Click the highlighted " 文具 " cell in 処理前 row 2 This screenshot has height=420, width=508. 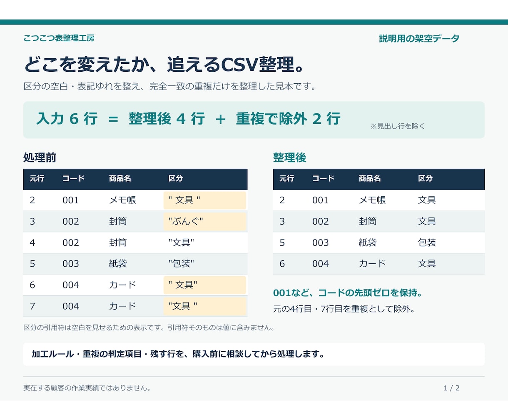[x=205, y=200]
